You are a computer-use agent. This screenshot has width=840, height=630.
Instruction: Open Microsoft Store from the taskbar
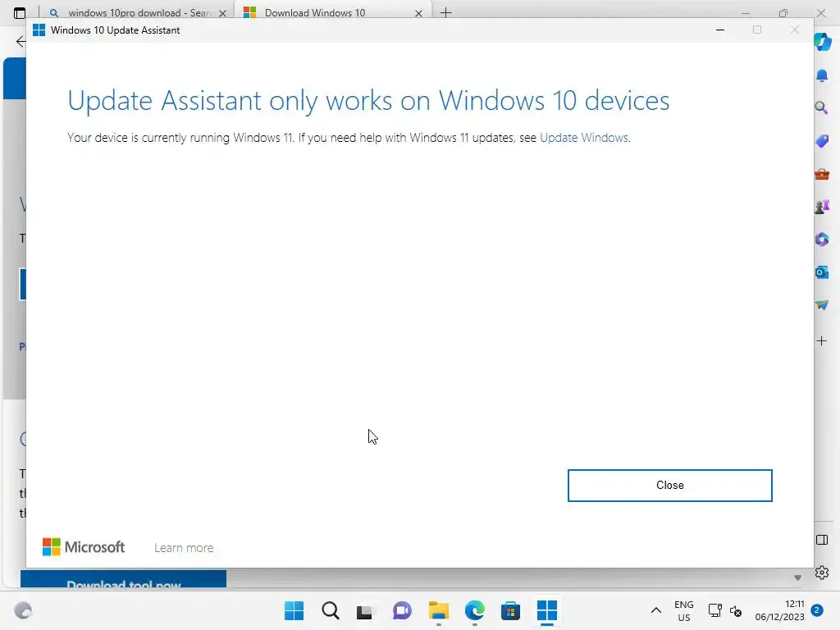[510, 610]
